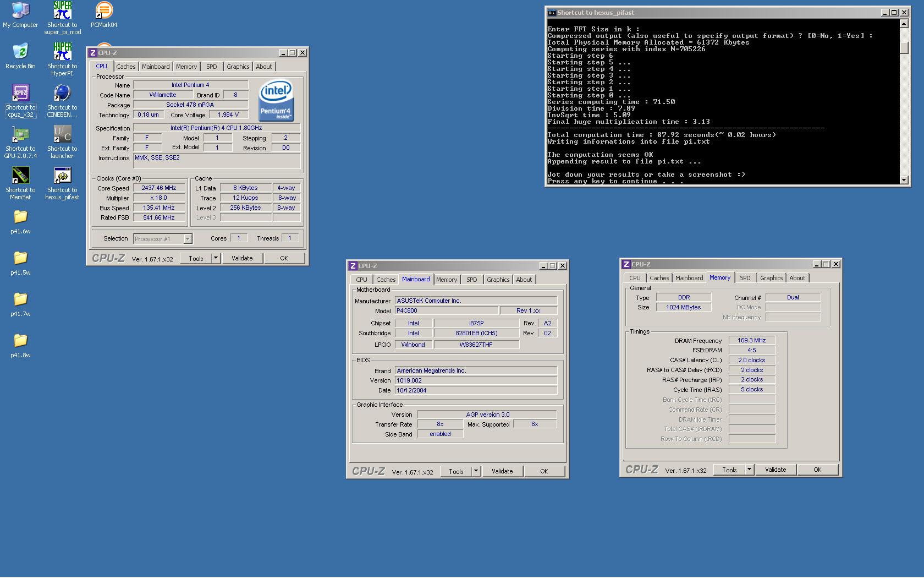924x578 pixels.
Task: Select the CINEBENCH shortcut icon
Action: [x=62, y=101]
